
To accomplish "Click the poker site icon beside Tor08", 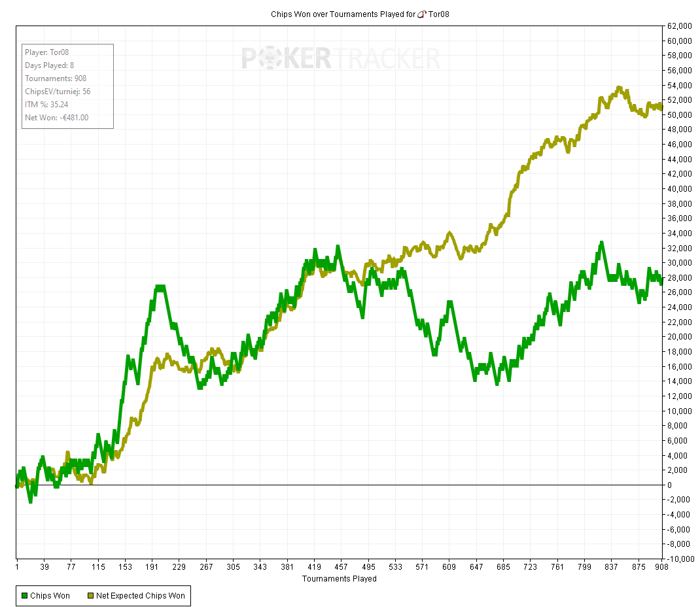I will coord(421,14).
